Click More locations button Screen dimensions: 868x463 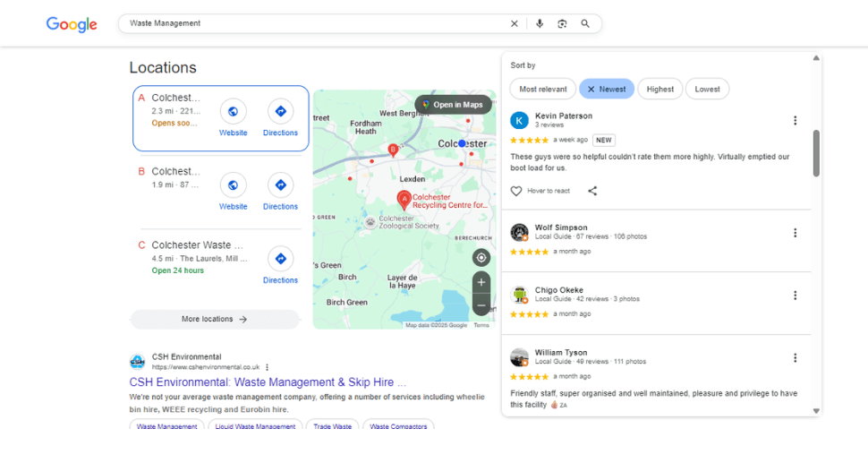(x=215, y=320)
